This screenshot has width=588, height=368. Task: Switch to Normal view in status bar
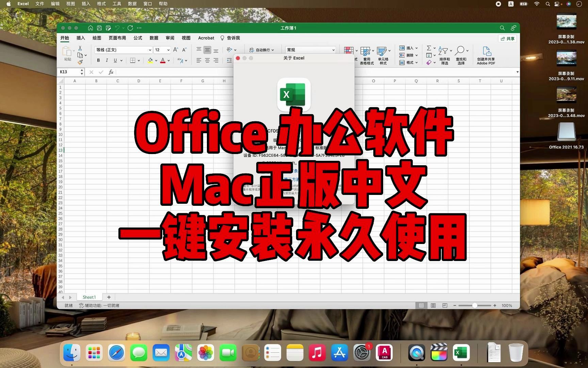(421, 306)
